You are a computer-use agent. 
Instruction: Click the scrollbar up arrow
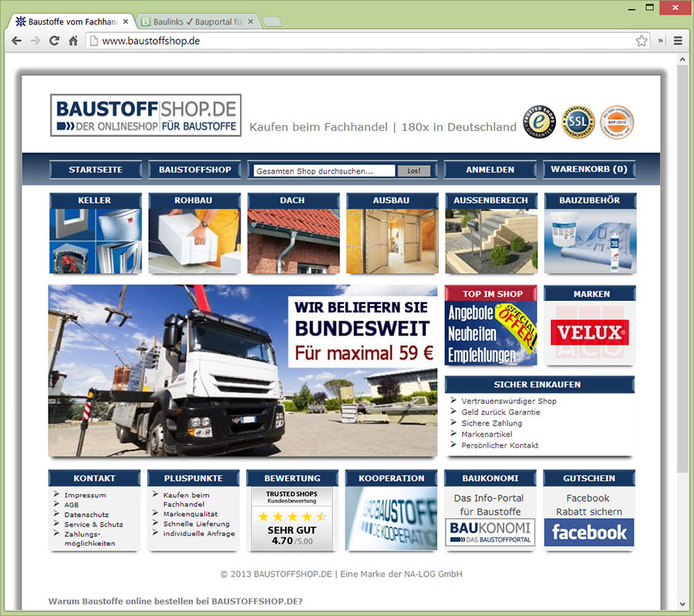pyautogui.click(x=682, y=59)
